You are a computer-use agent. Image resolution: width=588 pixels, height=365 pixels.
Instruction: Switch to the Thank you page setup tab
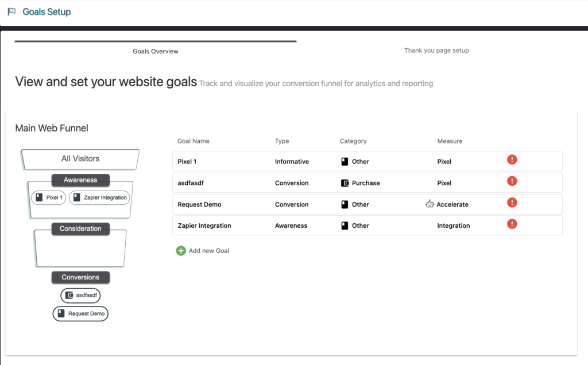click(436, 50)
